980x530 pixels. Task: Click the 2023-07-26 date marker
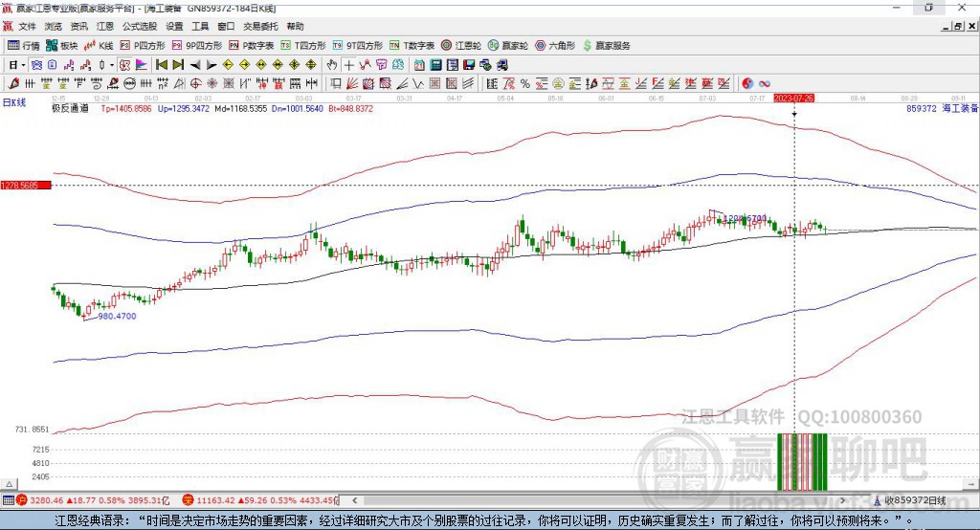(793, 99)
